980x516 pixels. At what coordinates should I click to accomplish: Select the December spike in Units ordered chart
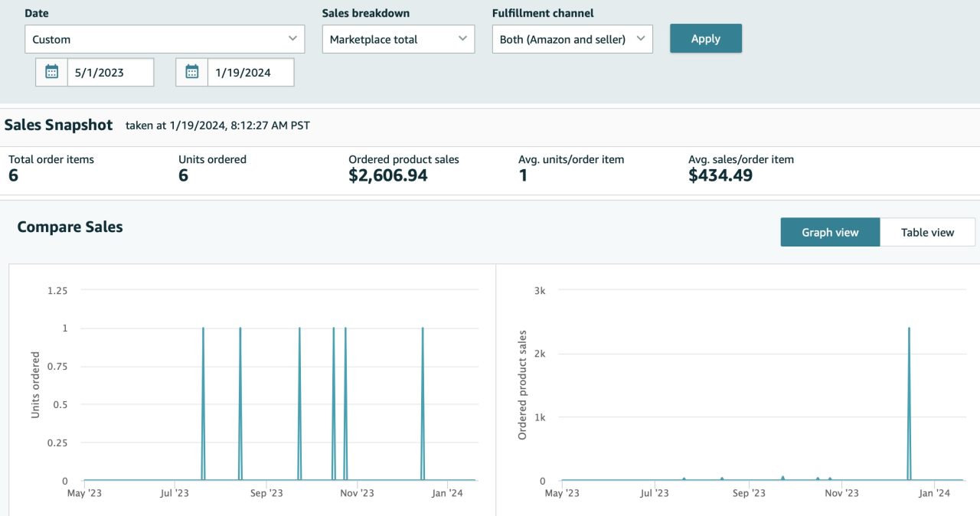click(x=423, y=329)
